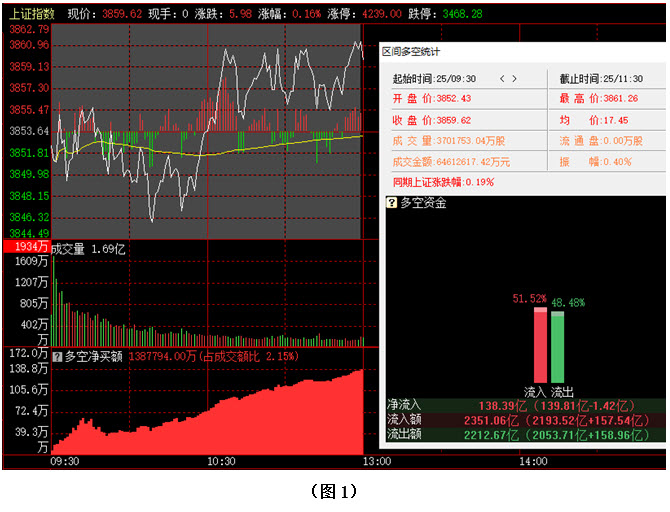This screenshot has width=670, height=512.
Task: Step start time back with the left arrow
Action: tap(502, 79)
